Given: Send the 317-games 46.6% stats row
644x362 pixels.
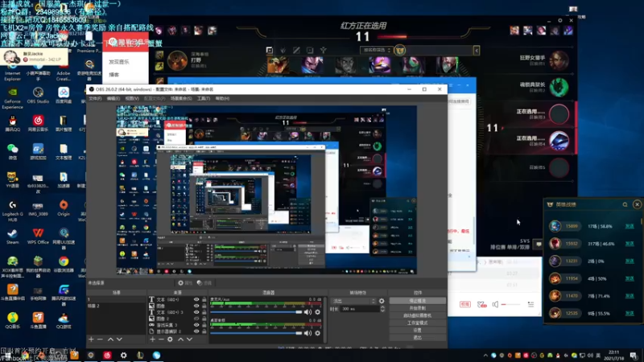Looking at the screenshot, I should (630, 244).
